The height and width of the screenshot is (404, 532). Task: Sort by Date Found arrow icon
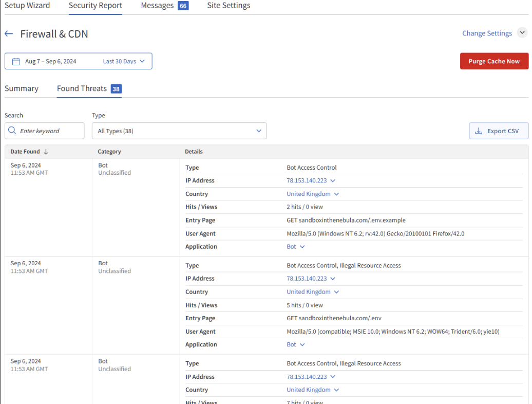pyautogui.click(x=46, y=152)
